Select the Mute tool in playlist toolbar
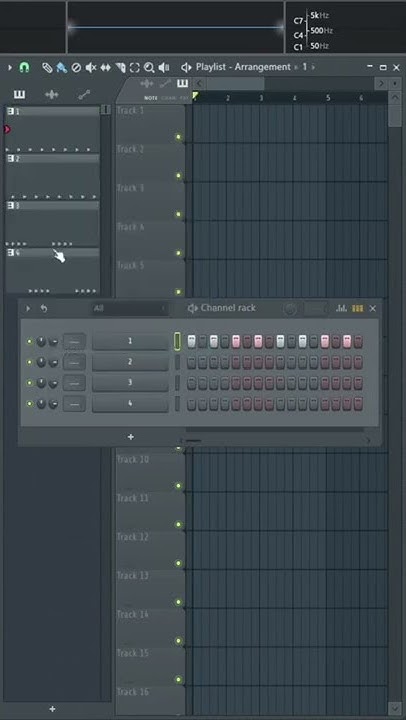 (x=91, y=68)
